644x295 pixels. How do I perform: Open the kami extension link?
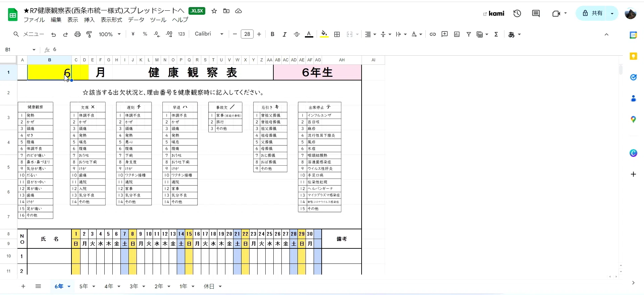point(494,13)
